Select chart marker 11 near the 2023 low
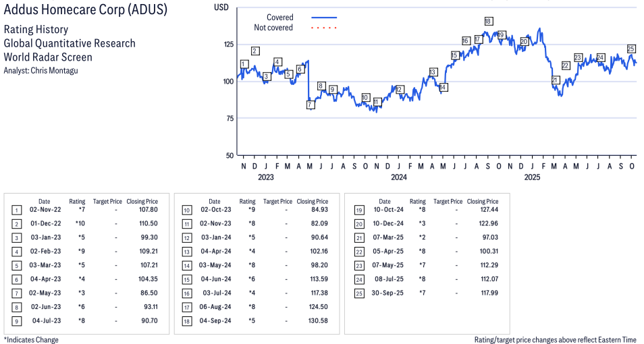Image resolution: width=644 pixels, height=344 pixels. 377,102
